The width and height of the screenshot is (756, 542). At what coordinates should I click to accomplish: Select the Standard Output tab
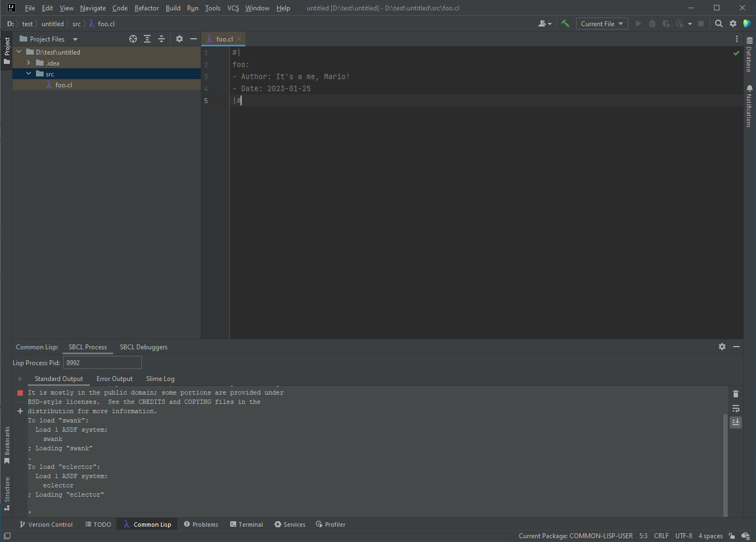tap(59, 379)
